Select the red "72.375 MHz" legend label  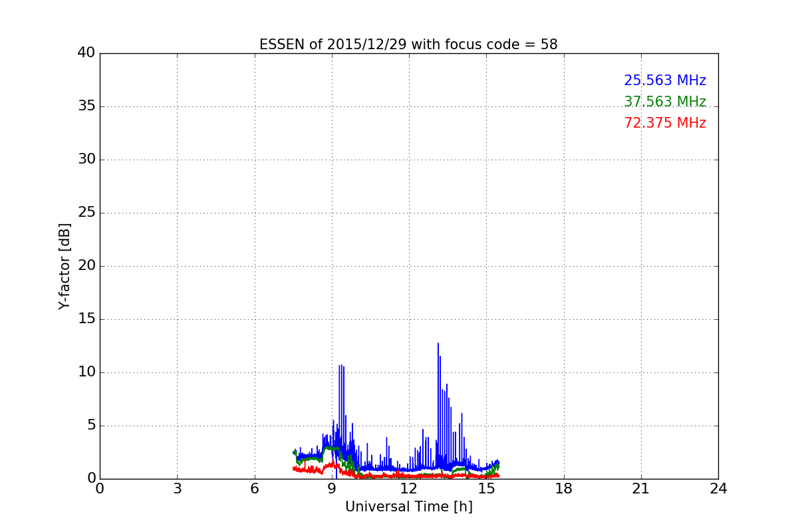pyautogui.click(x=665, y=123)
